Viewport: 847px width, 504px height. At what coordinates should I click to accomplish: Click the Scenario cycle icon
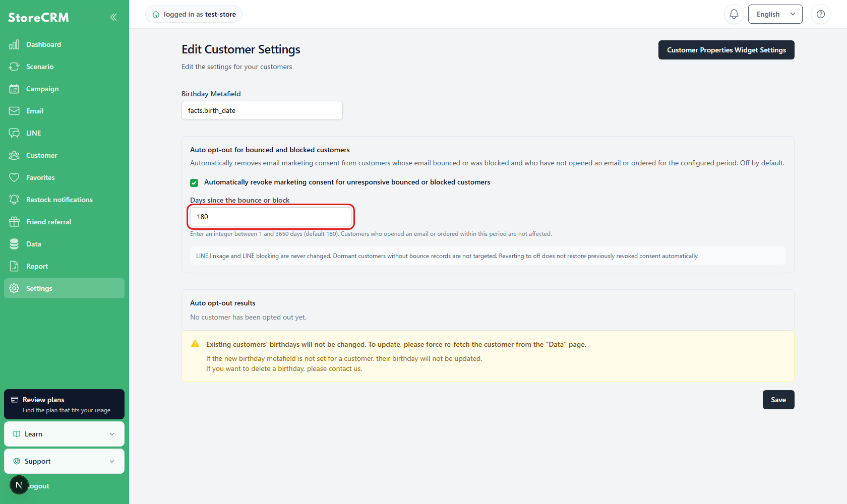[14, 67]
